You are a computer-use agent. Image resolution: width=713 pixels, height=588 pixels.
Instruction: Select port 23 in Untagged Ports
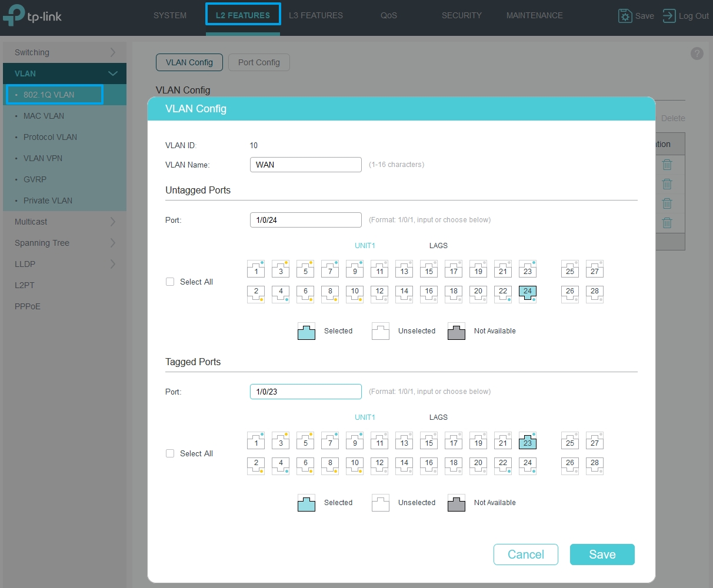point(528,269)
